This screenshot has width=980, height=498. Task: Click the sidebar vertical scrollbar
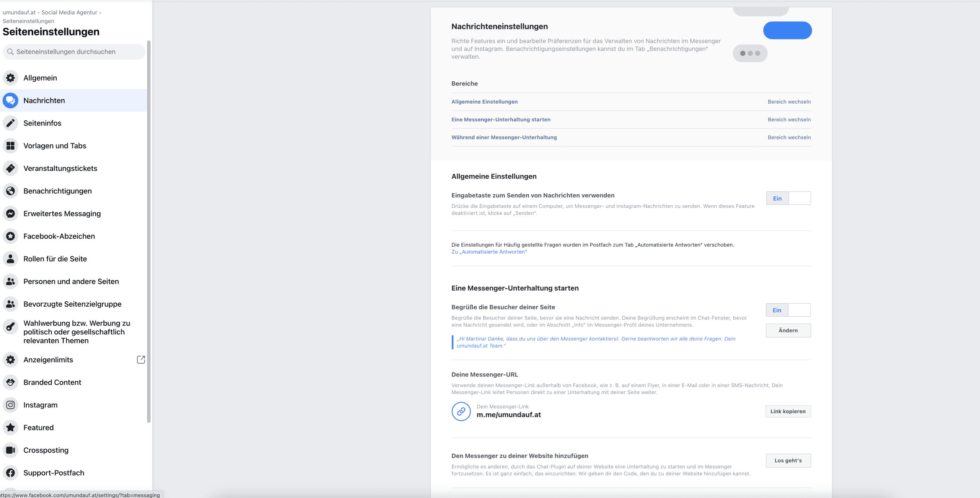click(x=149, y=231)
